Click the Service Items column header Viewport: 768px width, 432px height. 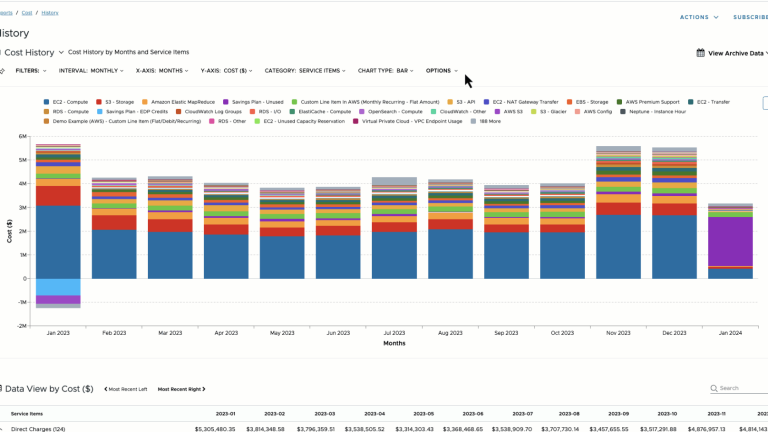[x=27, y=414]
